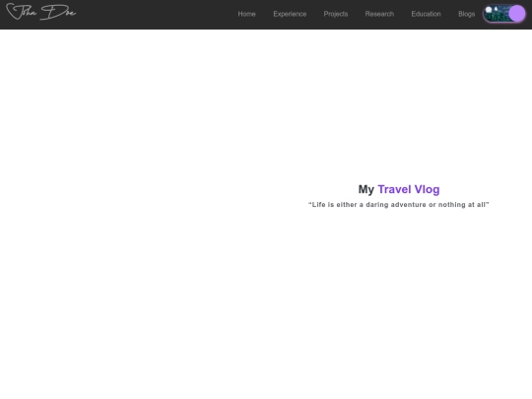Click the 'My Travel Vlog' heading
532x399 pixels.
[x=399, y=189]
